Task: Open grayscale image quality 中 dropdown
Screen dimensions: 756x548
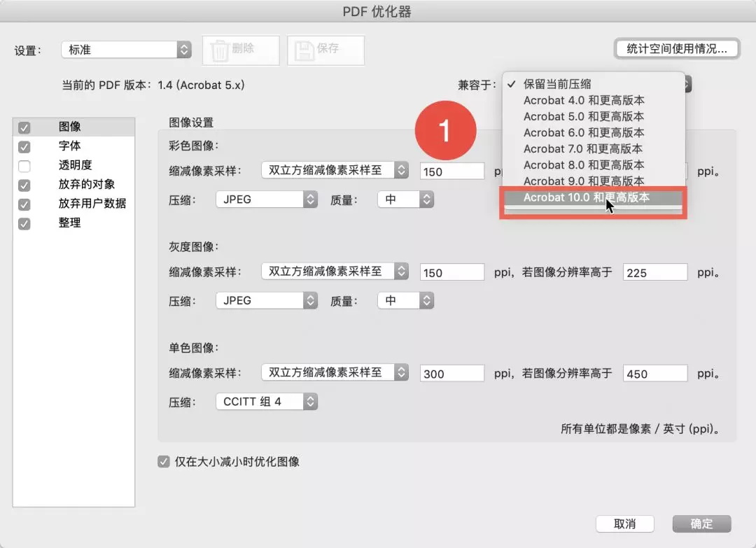Action: tap(405, 300)
